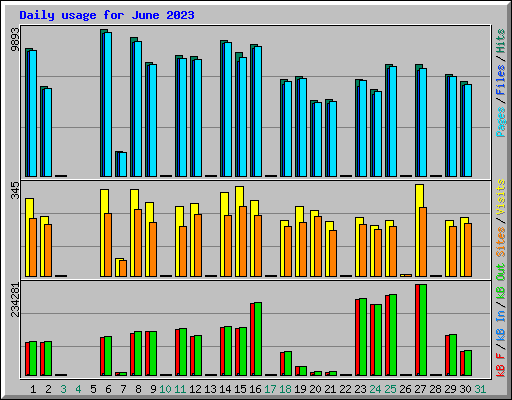The width and height of the screenshot is (512, 400).
Task: Click the 'Sites' legend label
Action: tap(501, 242)
